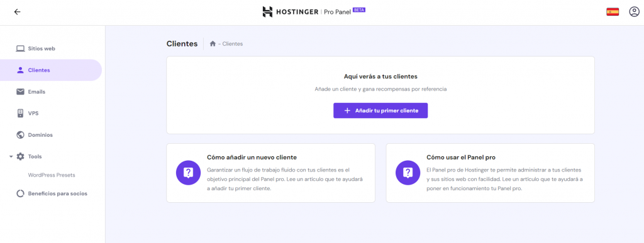This screenshot has width=644, height=243.
Task: Click the BETA badge beside Pro Panel
Action: pos(359,10)
